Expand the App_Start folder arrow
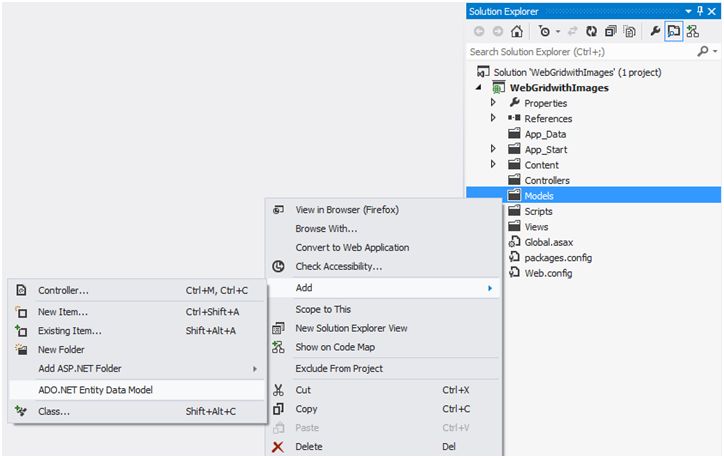This screenshot has height=458, width=724. [x=493, y=149]
